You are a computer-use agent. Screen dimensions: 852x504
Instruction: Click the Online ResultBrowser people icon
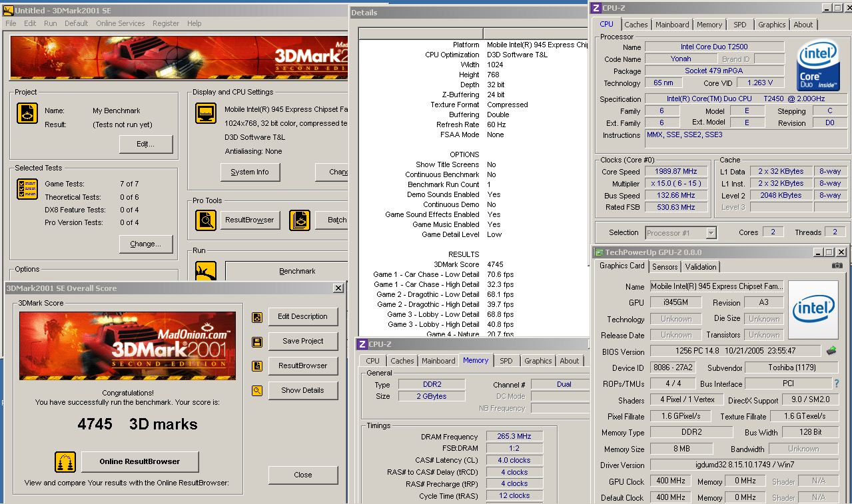[65, 461]
